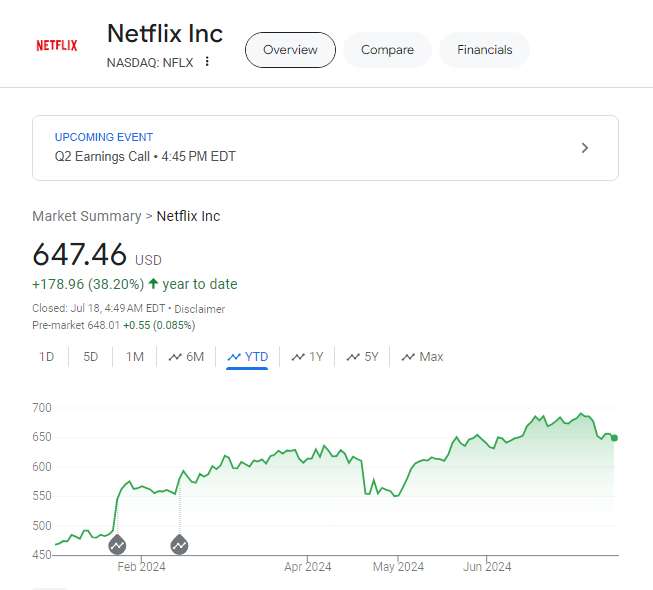Open the Financials tab

coord(484,50)
